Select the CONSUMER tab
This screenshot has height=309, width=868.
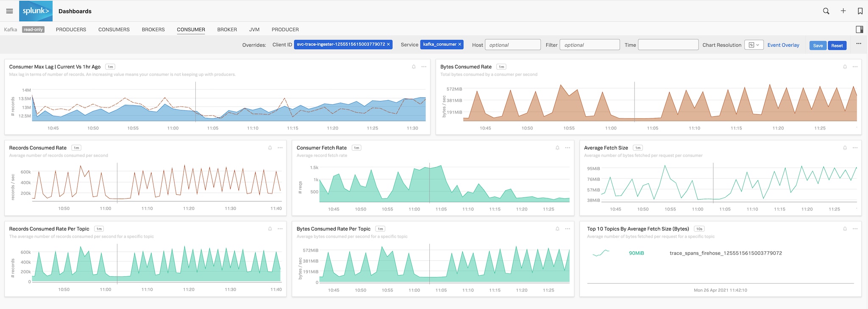(191, 29)
